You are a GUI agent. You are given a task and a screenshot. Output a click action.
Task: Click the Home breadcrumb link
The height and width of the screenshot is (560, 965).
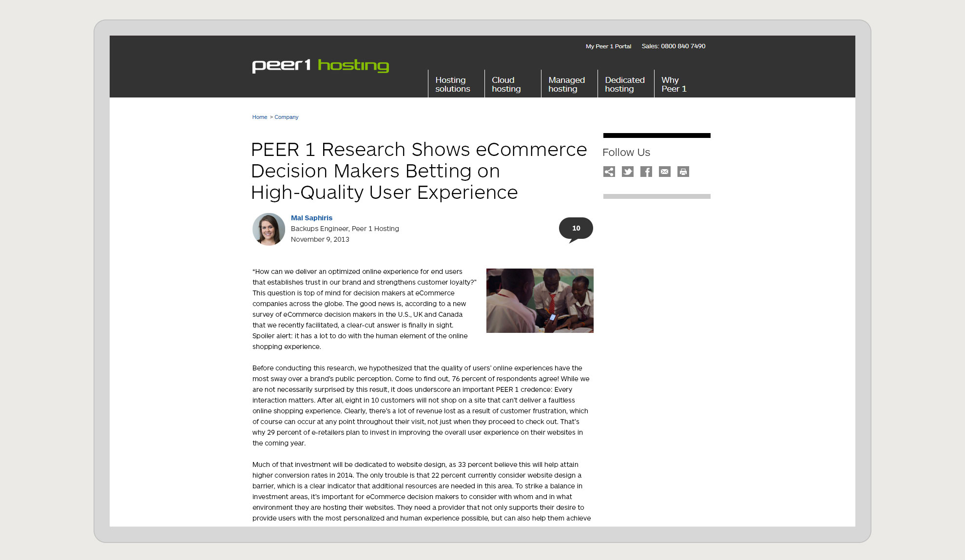(259, 117)
